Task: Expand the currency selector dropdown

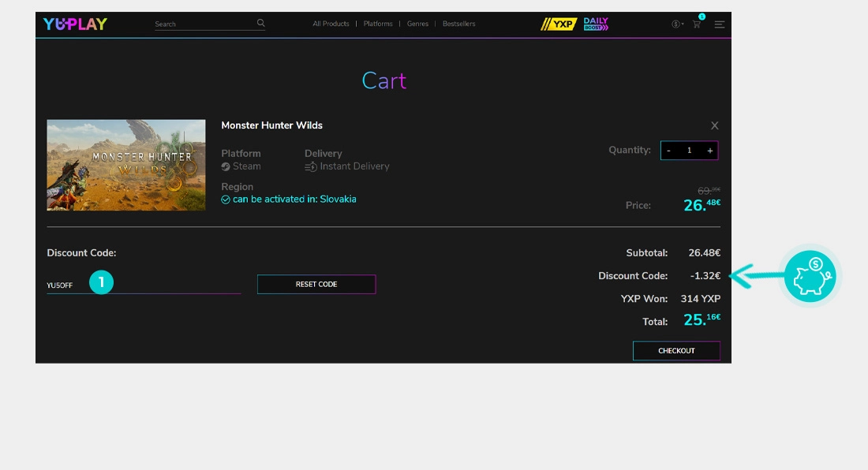Action: [677, 24]
